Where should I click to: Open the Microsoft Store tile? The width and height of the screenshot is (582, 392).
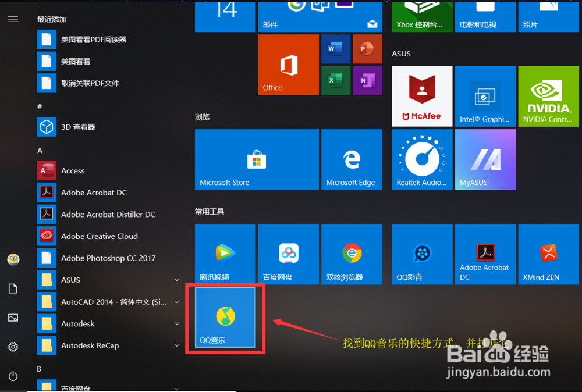pos(257,159)
